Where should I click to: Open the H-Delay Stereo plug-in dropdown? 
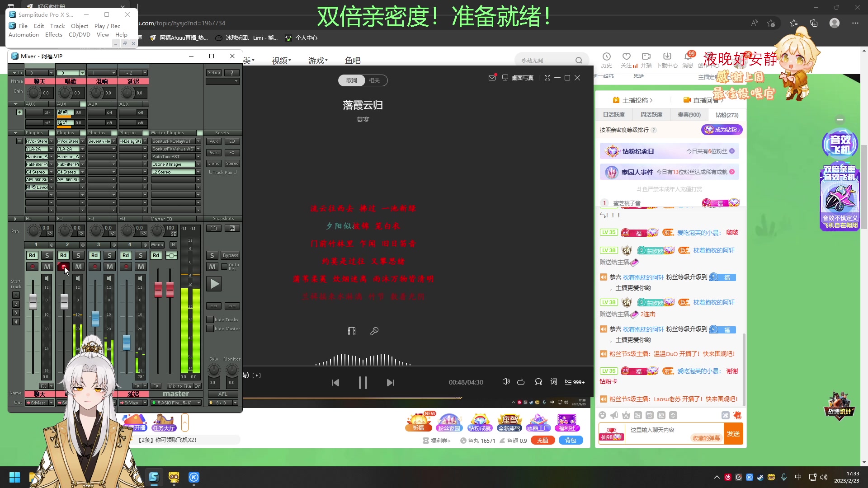[x=145, y=141]
